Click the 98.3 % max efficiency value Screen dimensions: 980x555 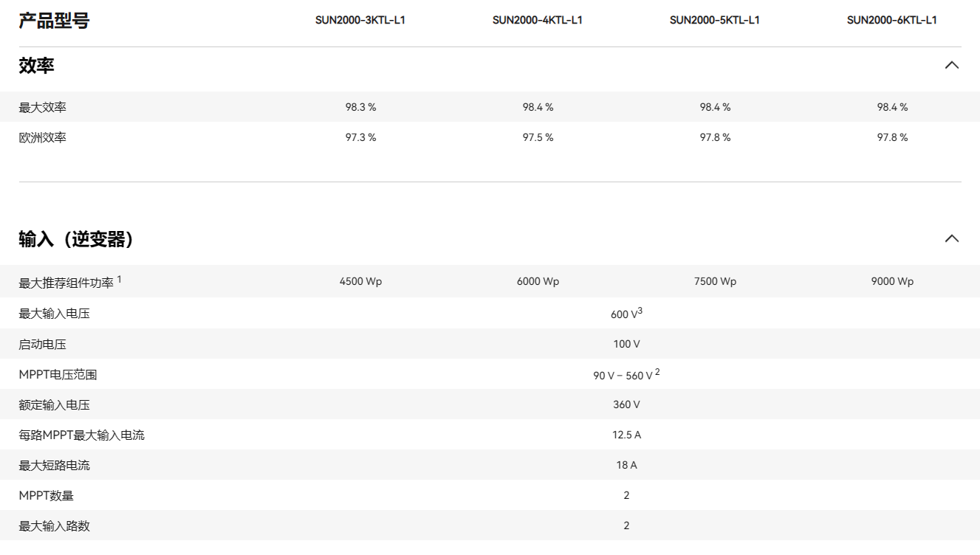pyautogui.click(x=360, y=108)
